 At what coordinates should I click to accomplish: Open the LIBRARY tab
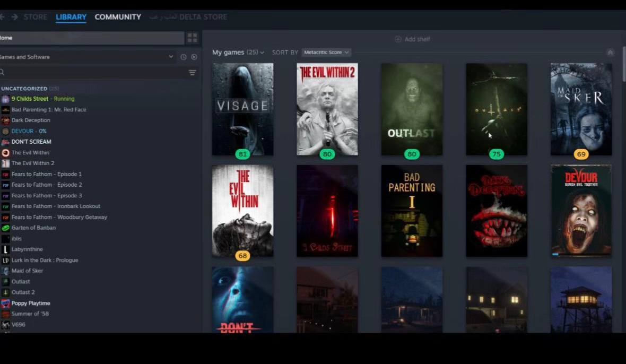click(71, 17)
